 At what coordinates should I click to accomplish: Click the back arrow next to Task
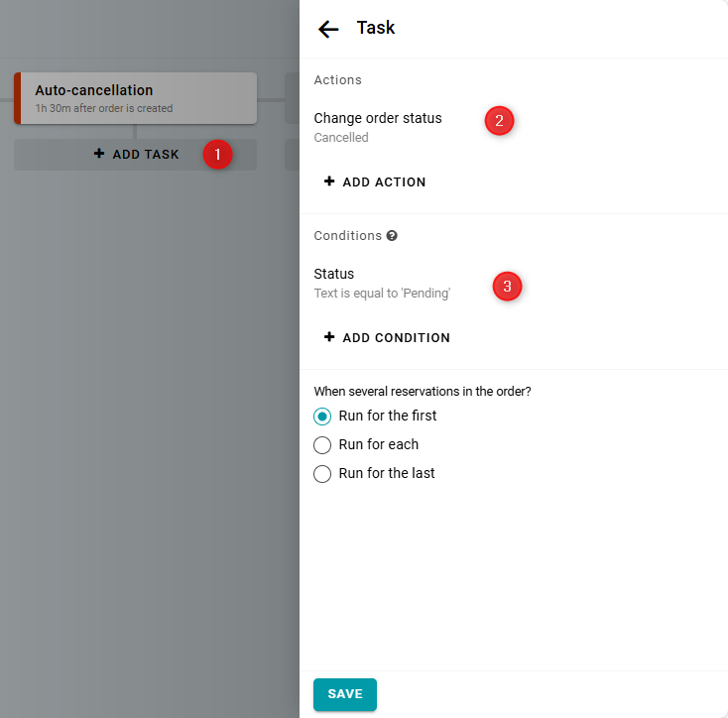point(328,29)
